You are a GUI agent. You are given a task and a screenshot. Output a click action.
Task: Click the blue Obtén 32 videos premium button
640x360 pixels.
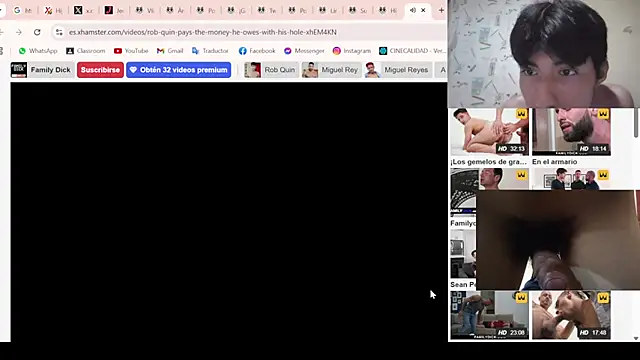click(x=178, y=70)
